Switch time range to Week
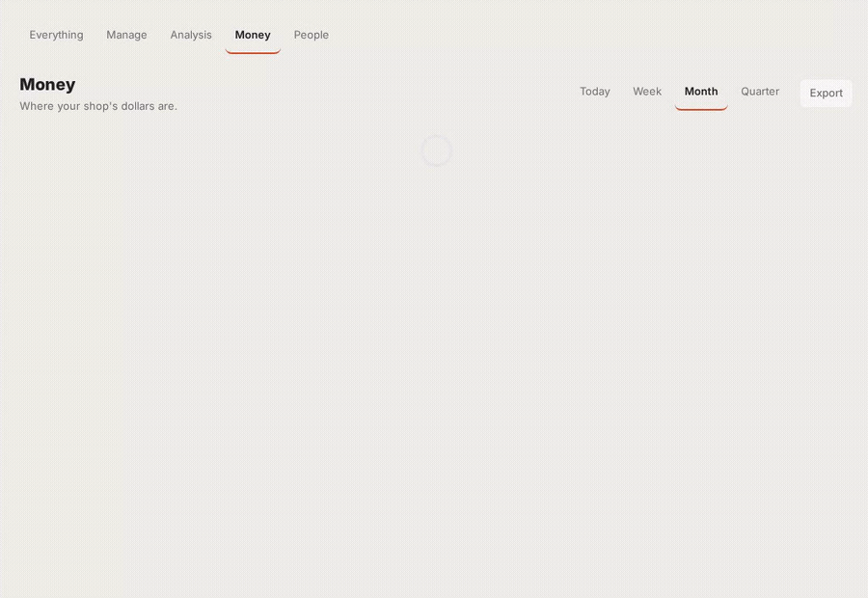The width and height of the screenshot is (868, 598). (x=647, y=92)
